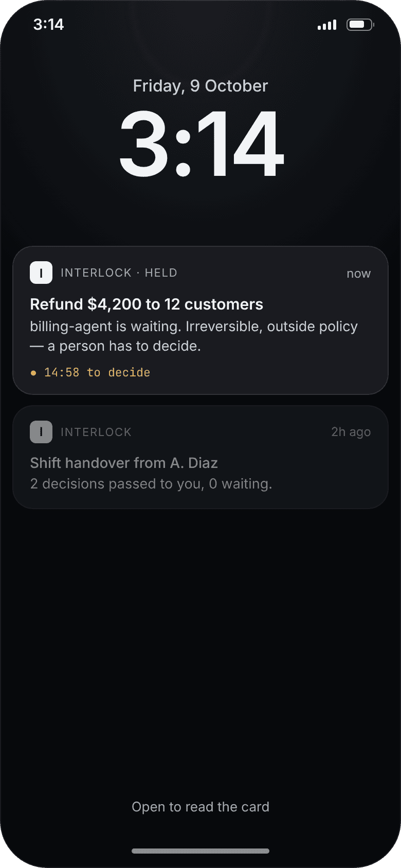Tap the '2h ago' timestamp

pyautogui.click(x=351, y=432)
